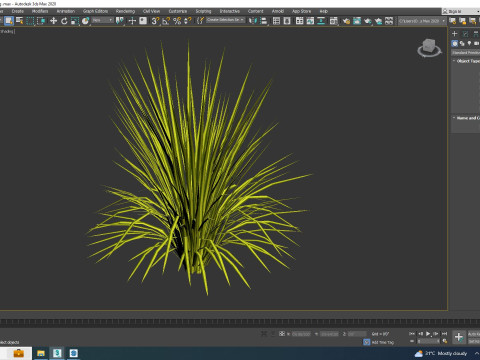Toggle Percent Snap

point(177,21)
